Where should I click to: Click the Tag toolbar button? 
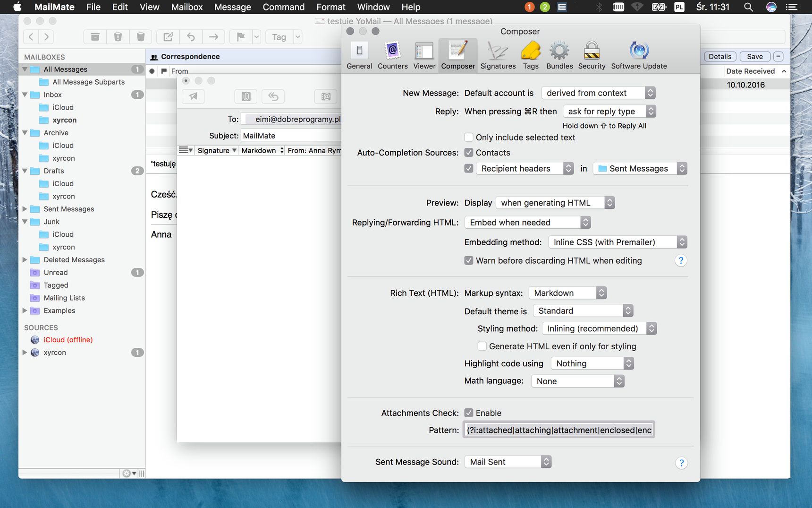(x=279, y=37)
